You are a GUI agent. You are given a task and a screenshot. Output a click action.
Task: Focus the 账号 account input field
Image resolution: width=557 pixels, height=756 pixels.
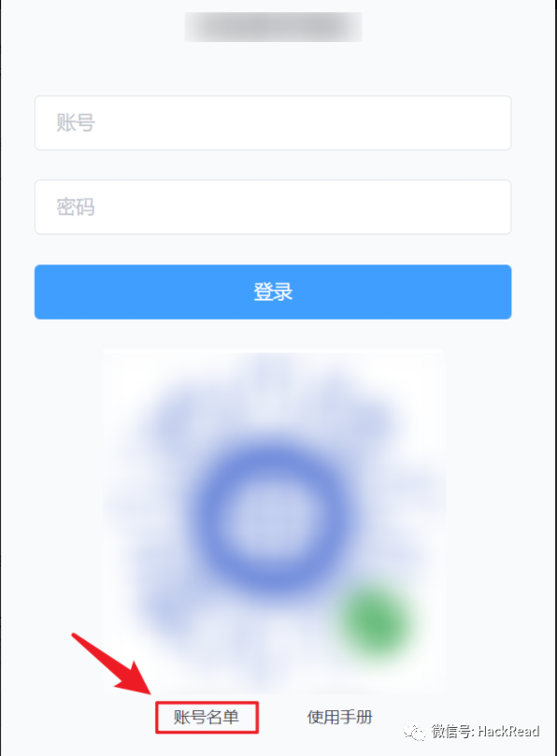[273, 123]
